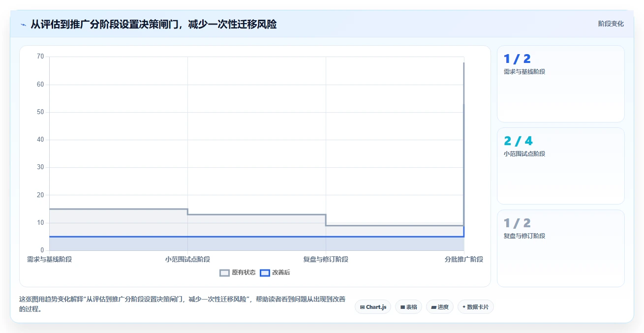The height and width of the screenshot is (333, 644).
Task: Select the 1 / 2 复盘与修订阶段 card
Action: (560, 248)
